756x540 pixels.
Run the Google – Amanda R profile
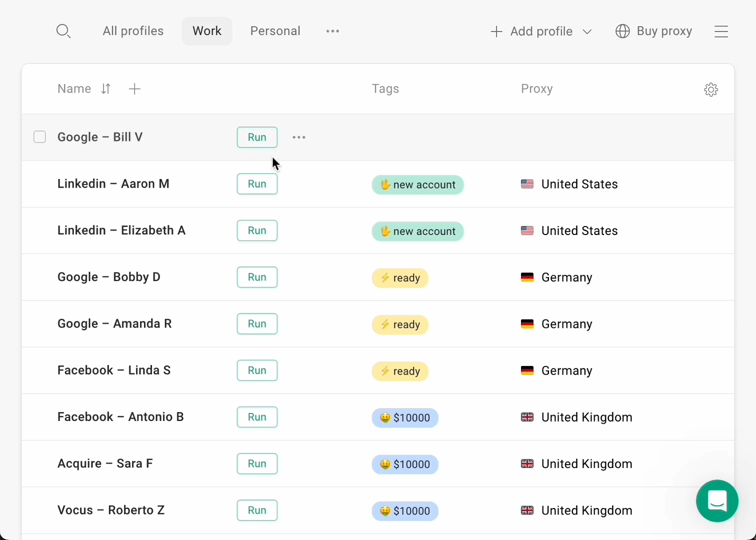click(x=257, y=323)
